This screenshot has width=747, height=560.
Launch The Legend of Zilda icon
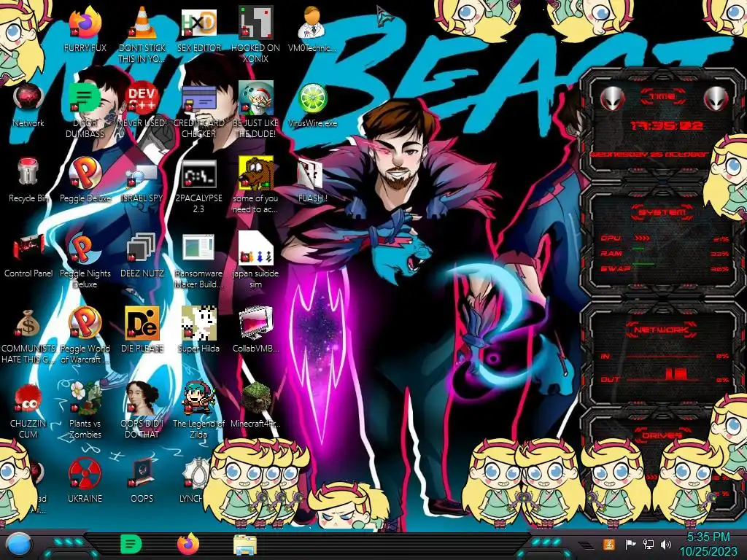coord(198,398)
